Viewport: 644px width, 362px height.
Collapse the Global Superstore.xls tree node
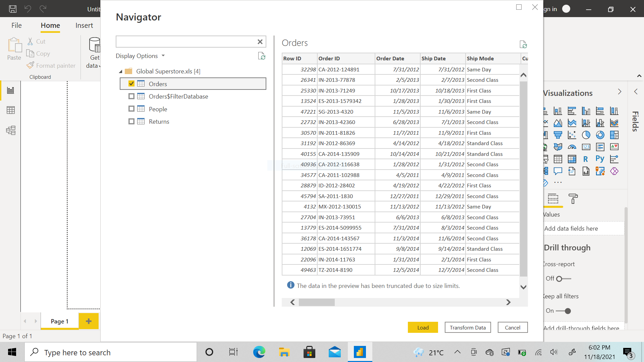click(121, 71)
